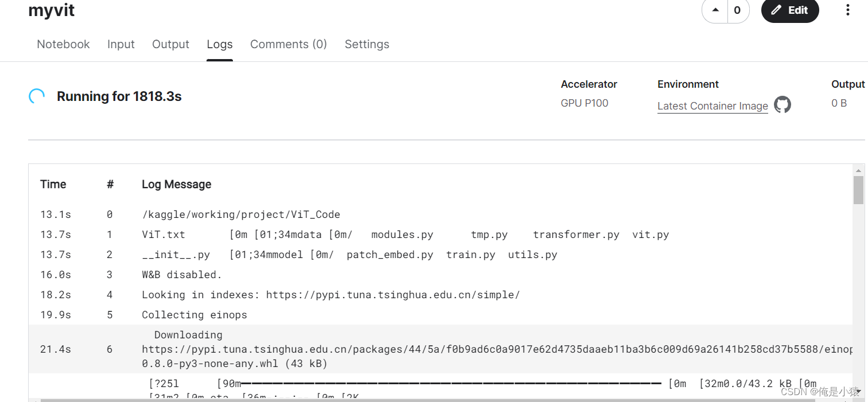Click the upvote count showing 0
Viewport: 868px width, 402px height.
pos(737,10)
